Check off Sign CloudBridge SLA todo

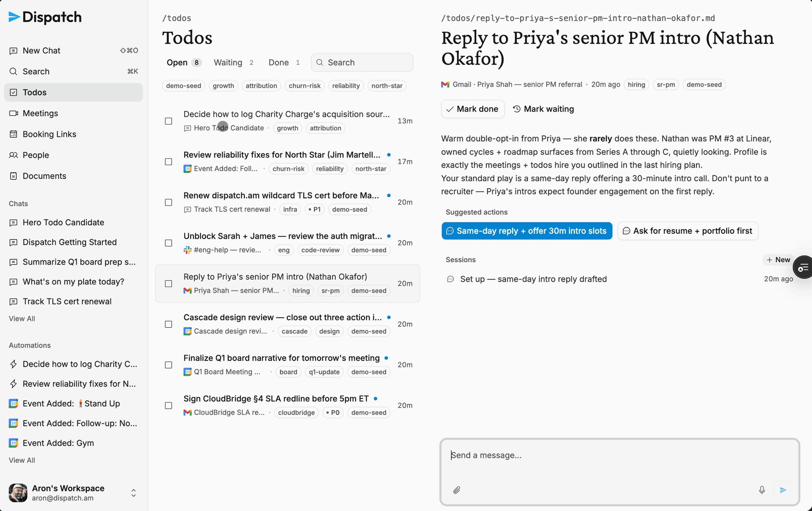point(168,405)
